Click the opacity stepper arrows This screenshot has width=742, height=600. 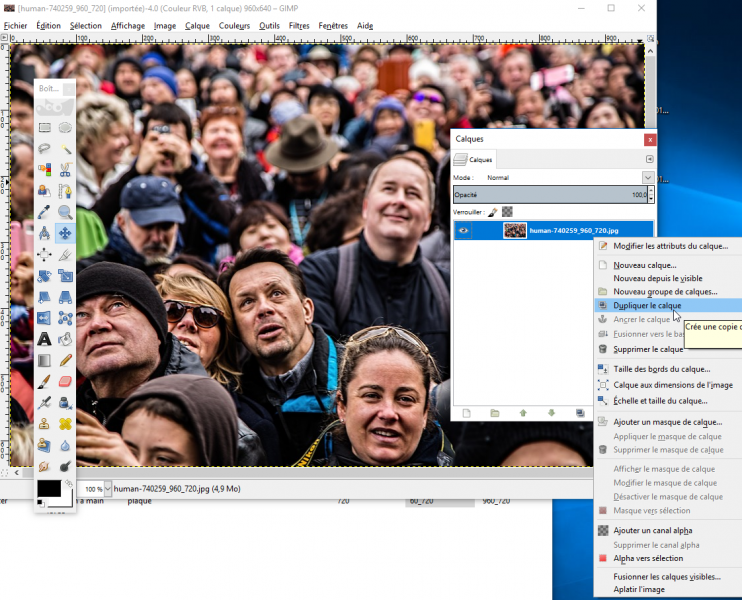(651, 194)
